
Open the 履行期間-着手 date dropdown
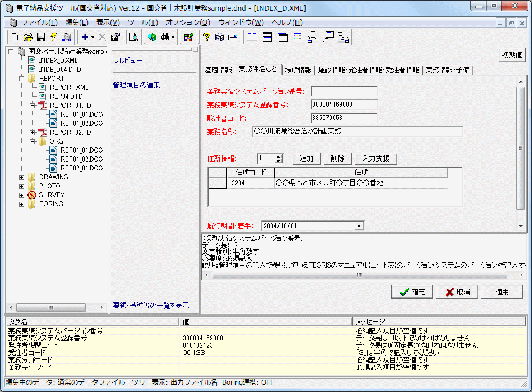(359, 225)
